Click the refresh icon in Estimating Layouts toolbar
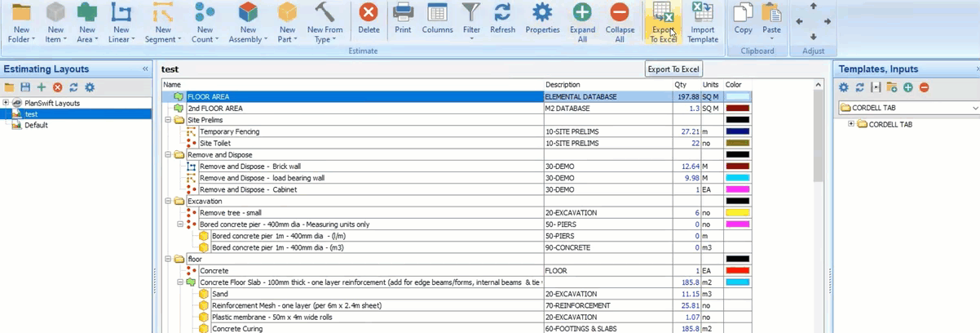 73,87
